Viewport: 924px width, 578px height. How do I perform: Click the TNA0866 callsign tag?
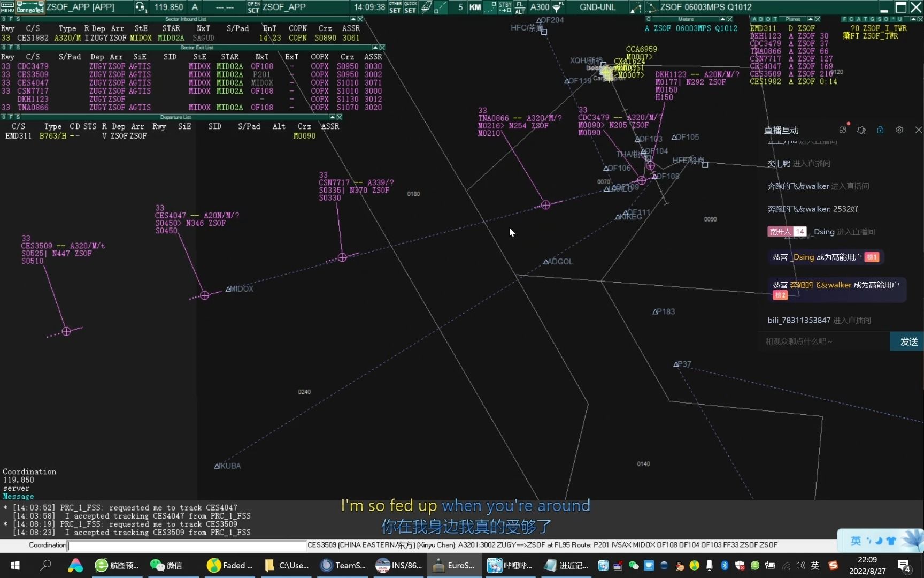(493, 118)
